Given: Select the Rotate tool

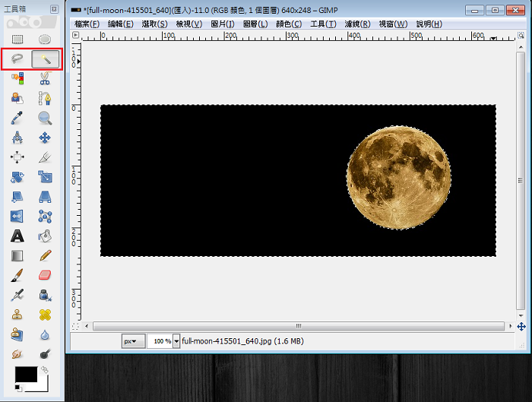Looking at the screenshot, I should [x=17, y=177].
